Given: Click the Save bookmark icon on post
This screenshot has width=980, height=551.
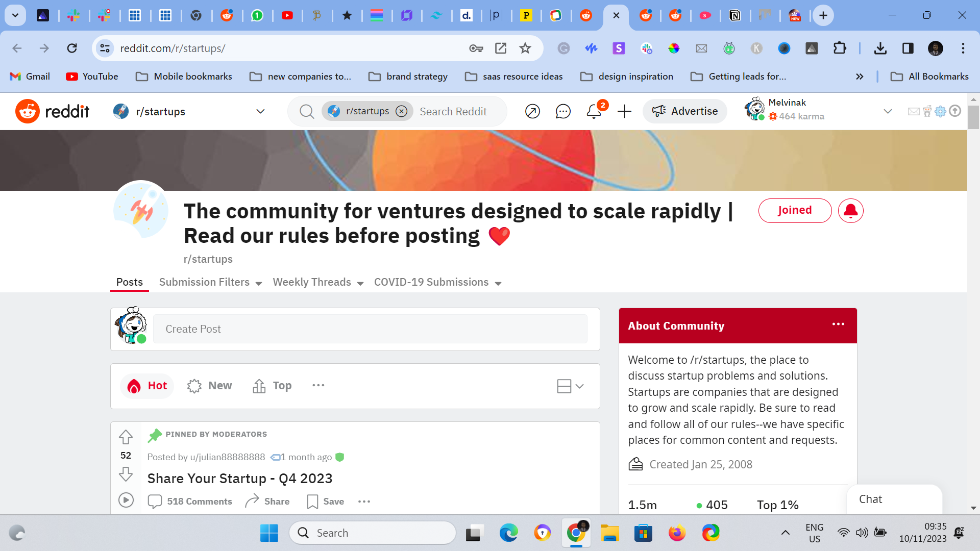Looking at the screenshot, I should click(312, 502).
